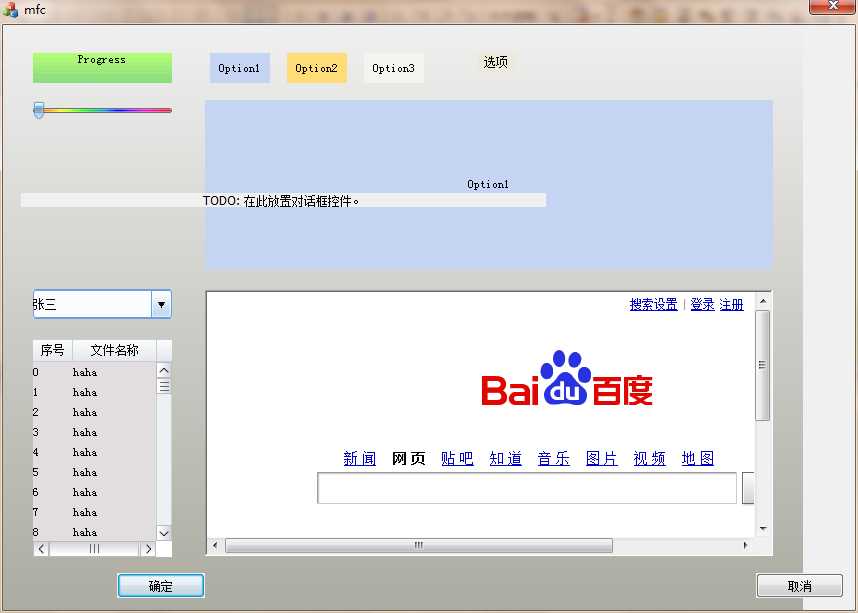Select list row 3 haha

94,432
